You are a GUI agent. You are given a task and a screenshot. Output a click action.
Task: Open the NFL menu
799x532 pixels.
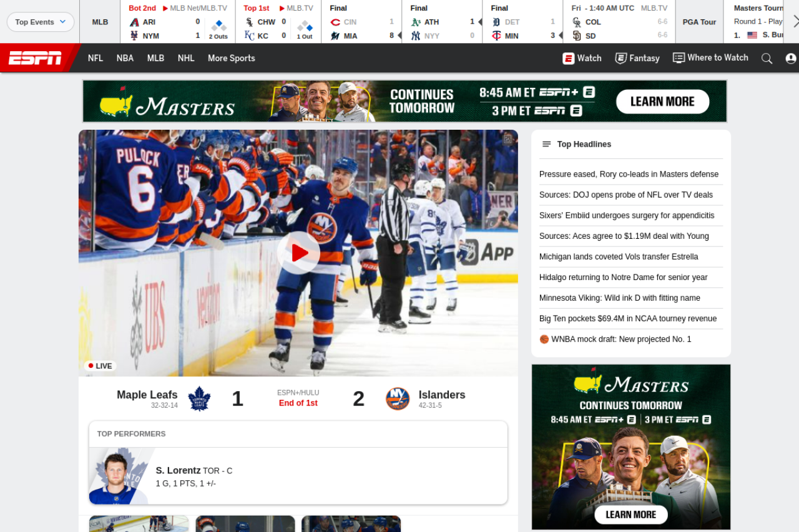tap(96, 58)
